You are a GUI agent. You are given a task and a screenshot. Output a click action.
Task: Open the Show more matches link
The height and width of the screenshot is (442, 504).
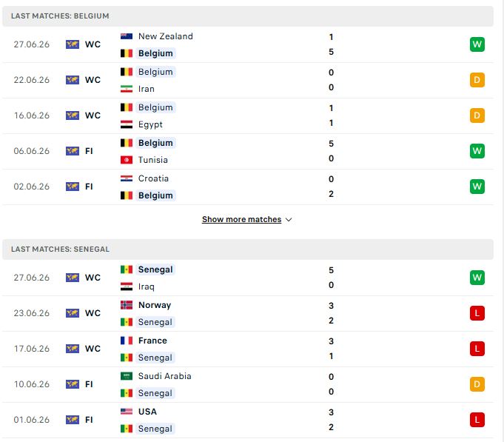[242, 220]
